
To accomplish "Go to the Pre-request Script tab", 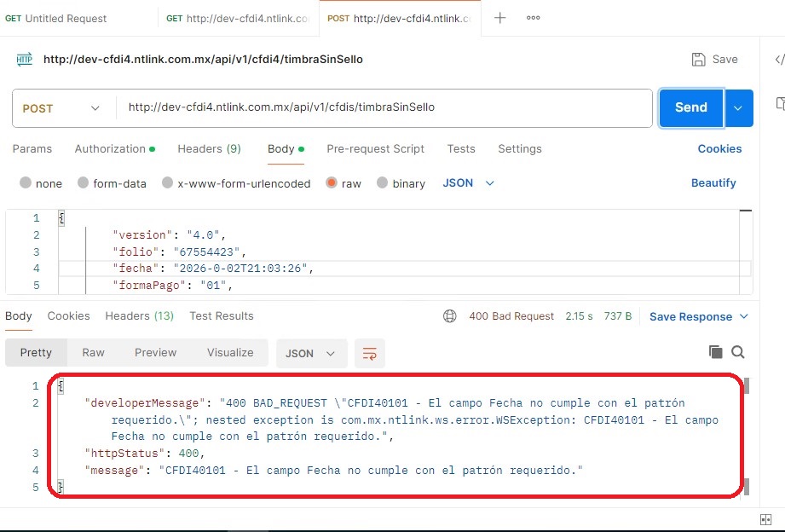I will point(376,149).
